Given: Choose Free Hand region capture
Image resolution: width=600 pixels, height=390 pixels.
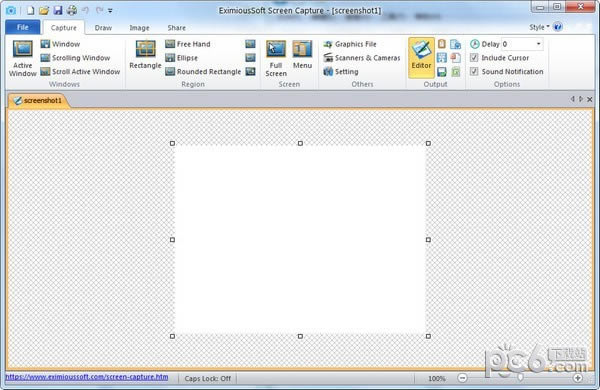Looking at the screenshot, I should click(x=188, y=44).
